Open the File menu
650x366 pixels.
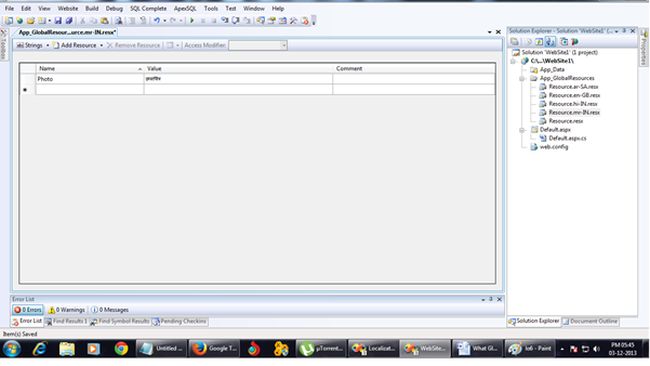coord(9,8)
